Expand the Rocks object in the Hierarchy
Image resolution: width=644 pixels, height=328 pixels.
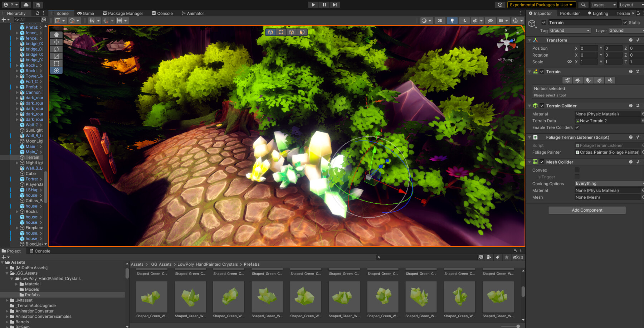pos(17,211)
